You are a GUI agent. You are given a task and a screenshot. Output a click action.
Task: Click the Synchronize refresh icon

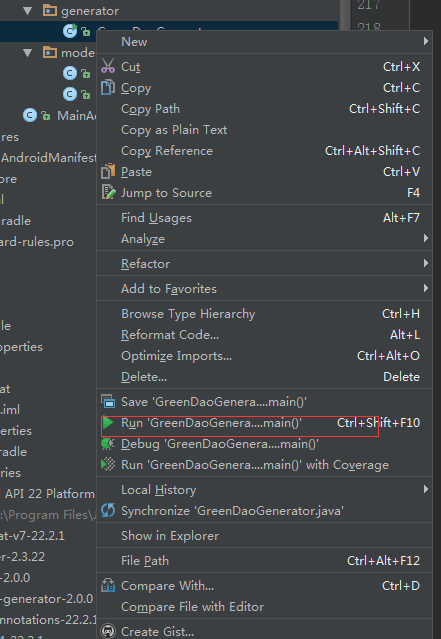tap(108, 510)
